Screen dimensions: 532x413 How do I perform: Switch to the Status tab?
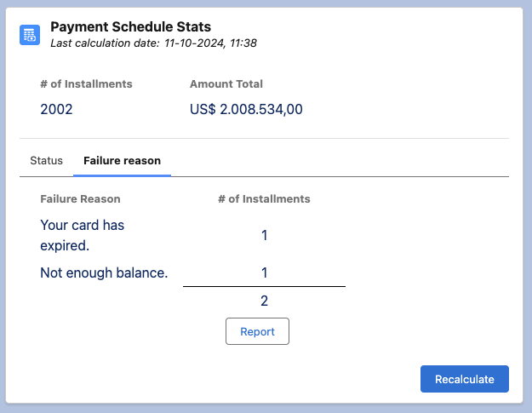[46, 160]
